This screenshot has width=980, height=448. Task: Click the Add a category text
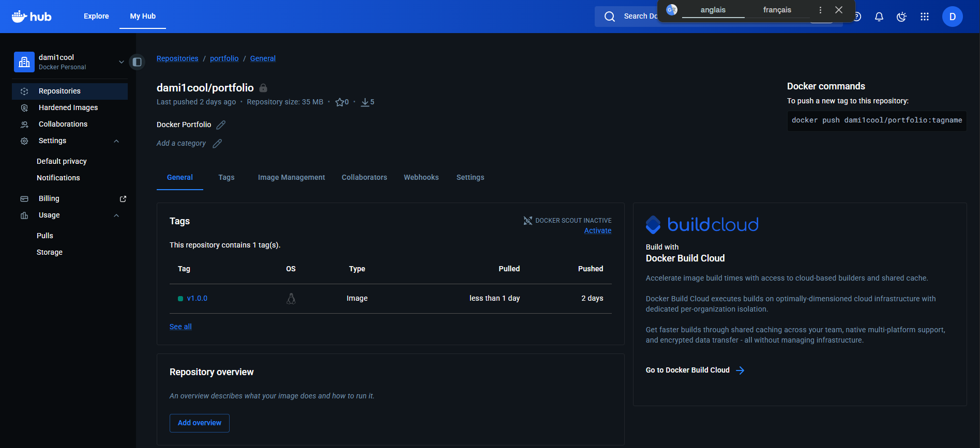pos(181,144)
